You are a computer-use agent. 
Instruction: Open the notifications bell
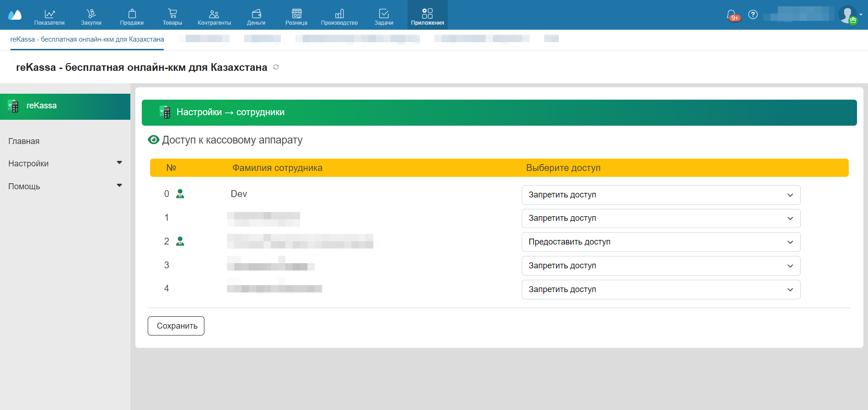click(732, 15)
